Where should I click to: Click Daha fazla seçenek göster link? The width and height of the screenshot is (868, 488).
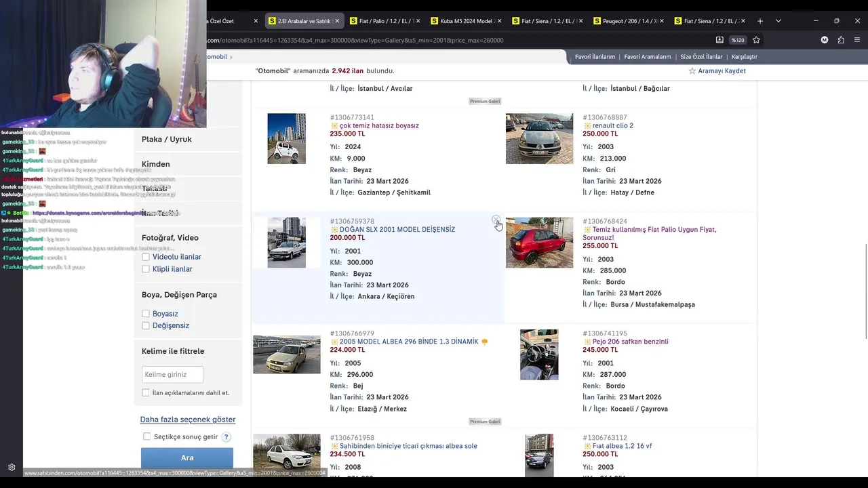(188, 420)
